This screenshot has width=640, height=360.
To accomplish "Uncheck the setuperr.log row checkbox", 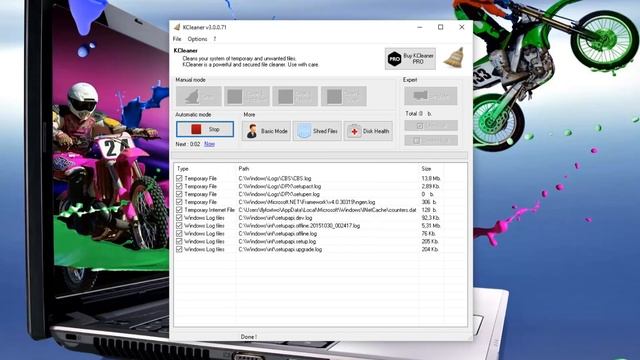I will click(179, 194).
